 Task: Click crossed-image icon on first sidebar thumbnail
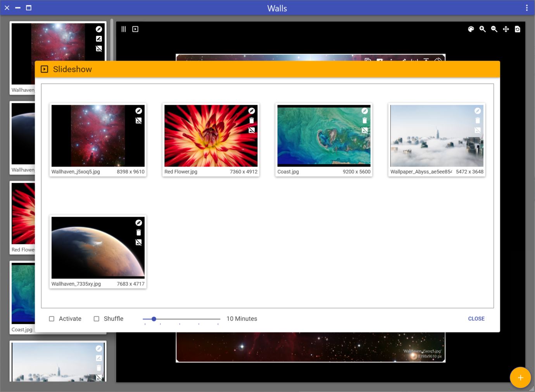[99, 48]
